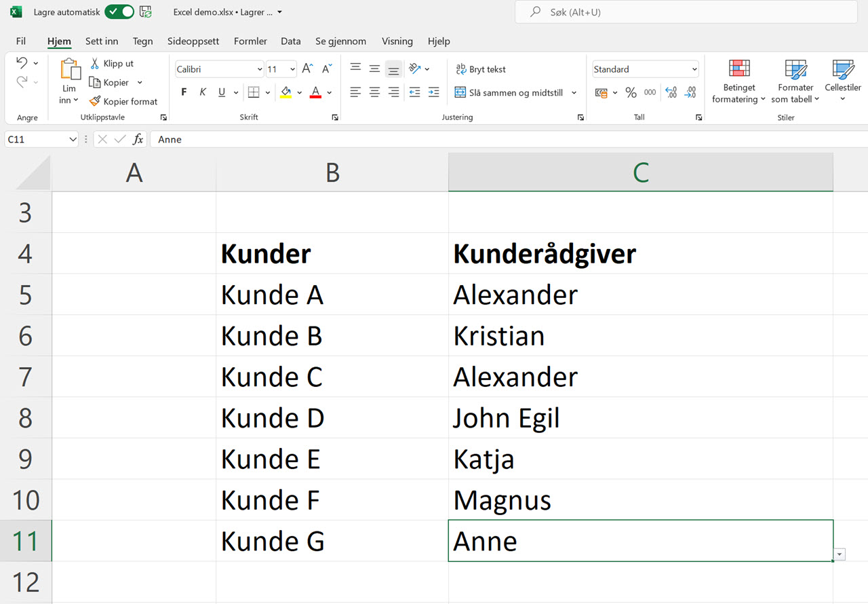Click the center align text icon
Image resolution: width=868 pixels, height=604 pixels.
[x=374, y=92]
